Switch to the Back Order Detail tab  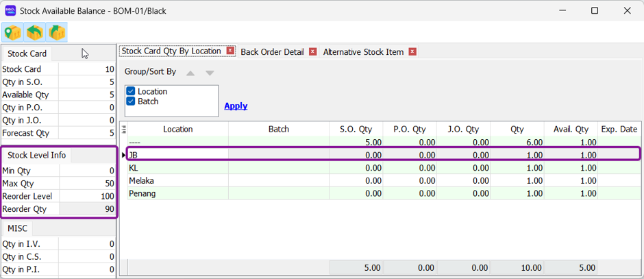pyautogui.click(x=272, y=52)
